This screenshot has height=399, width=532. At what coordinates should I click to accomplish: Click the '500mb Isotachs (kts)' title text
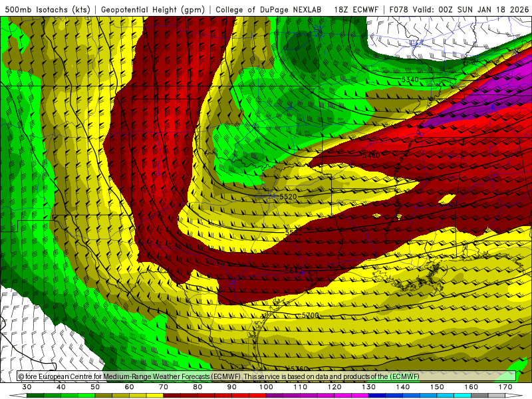coord(47,9)
